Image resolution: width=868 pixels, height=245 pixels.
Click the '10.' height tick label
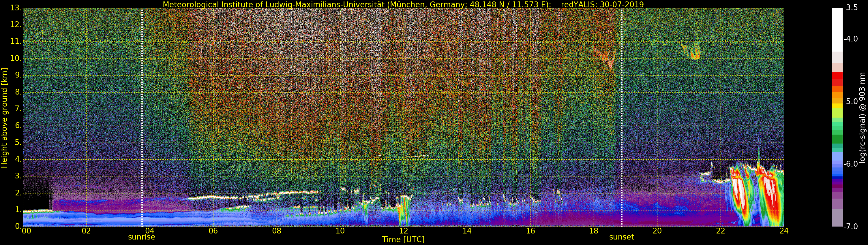16,59
